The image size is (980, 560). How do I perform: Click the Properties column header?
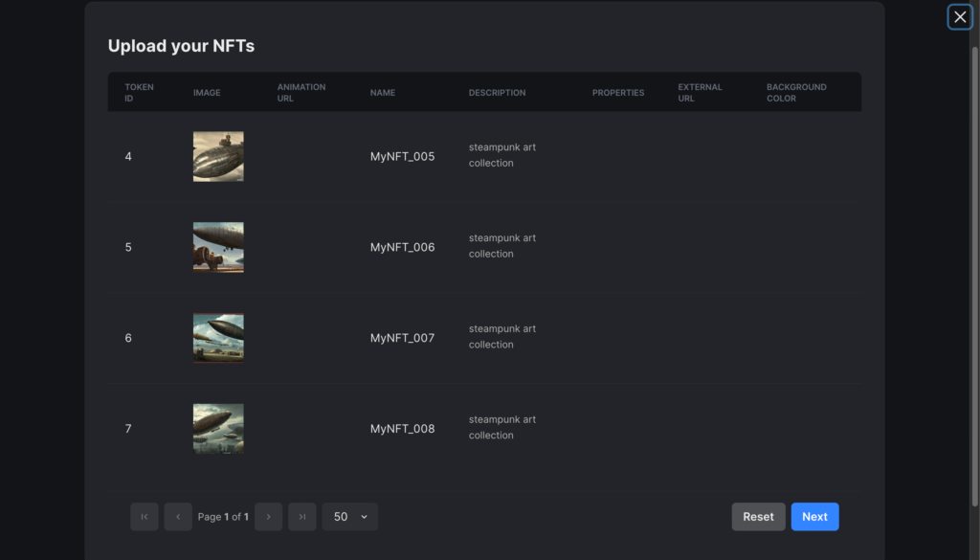618,93
